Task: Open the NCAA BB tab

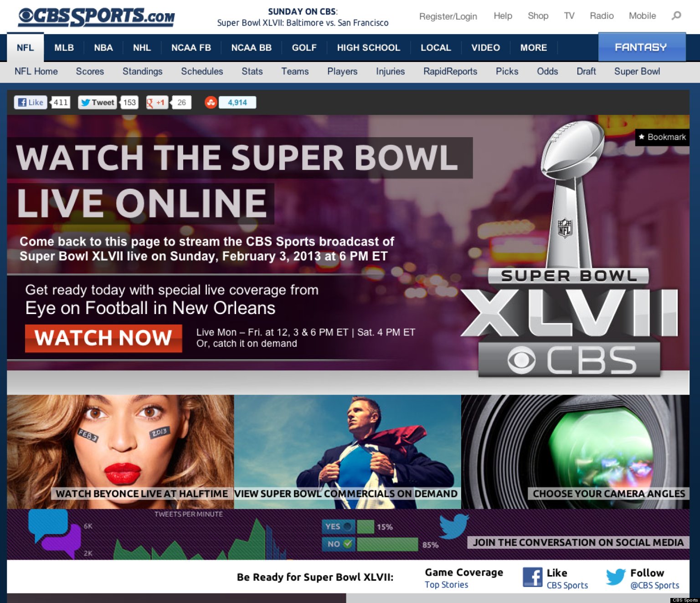Action: [x=251, y=47]
